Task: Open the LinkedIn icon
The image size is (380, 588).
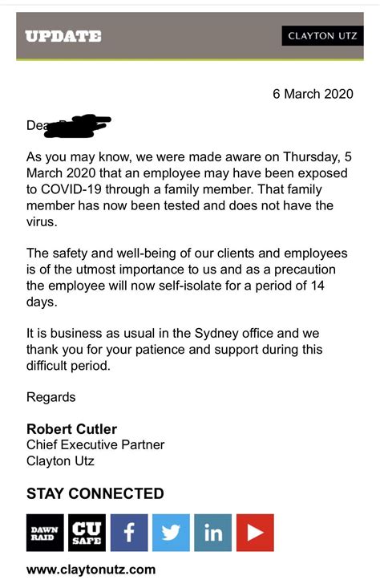Action: coord(213,533)
